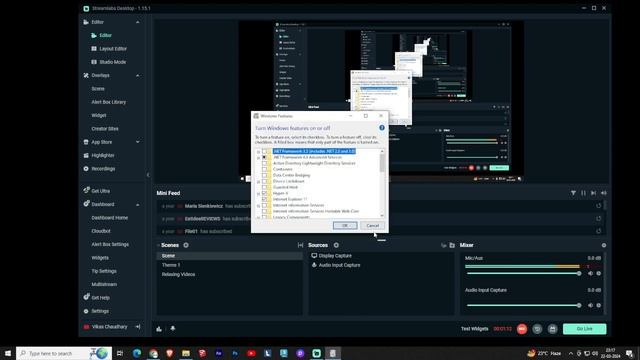Mute the Mic/Aux channel
640x360 pixels.
click(590, 273)
